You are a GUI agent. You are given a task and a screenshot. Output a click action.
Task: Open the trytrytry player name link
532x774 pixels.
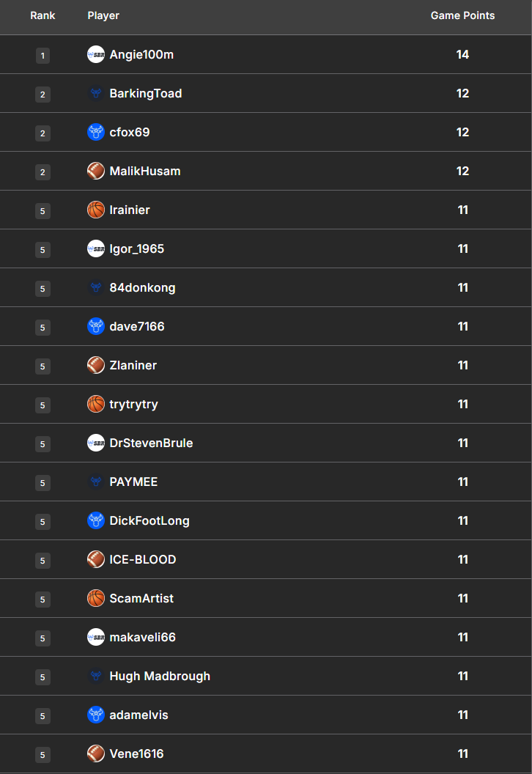tap(133, 404)
